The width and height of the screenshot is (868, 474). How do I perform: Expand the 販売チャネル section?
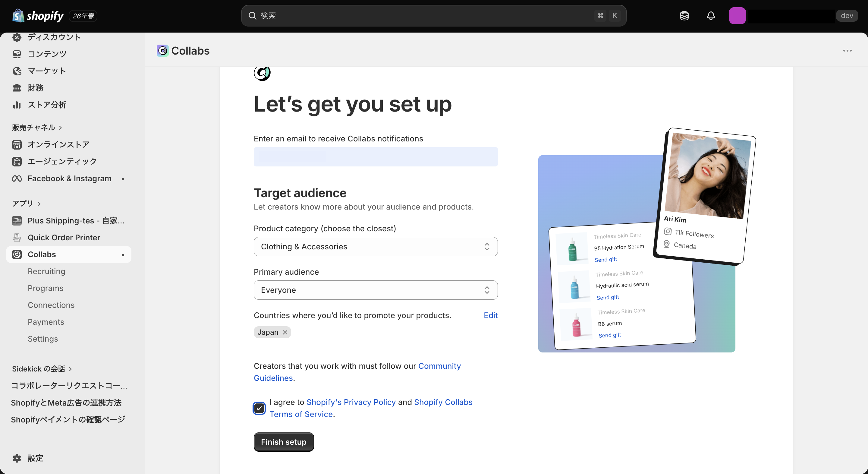(37, 128)
